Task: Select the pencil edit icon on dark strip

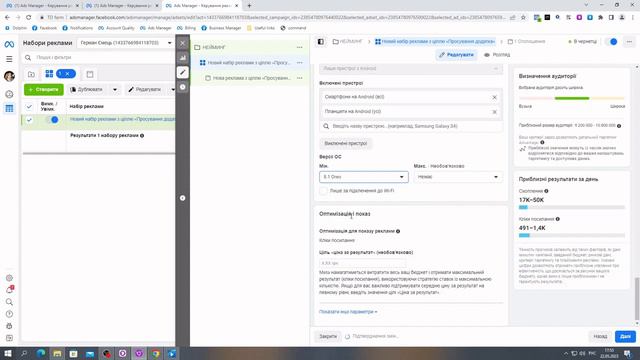Action: (x=182, y=72)
